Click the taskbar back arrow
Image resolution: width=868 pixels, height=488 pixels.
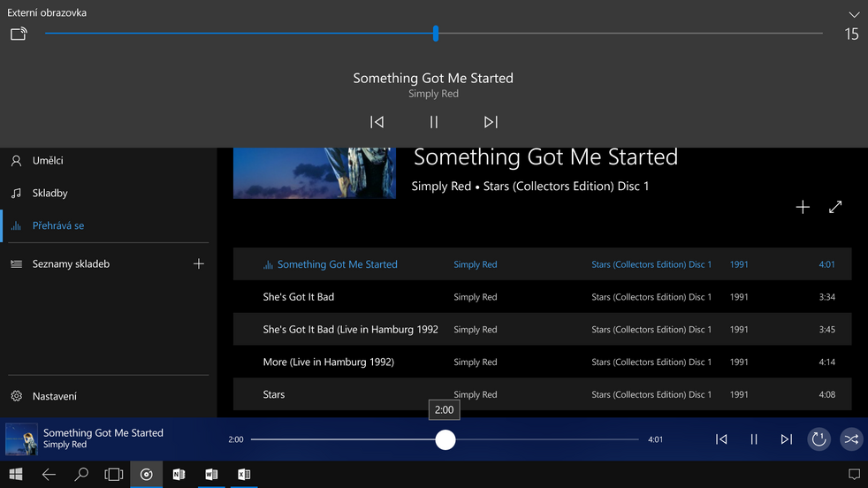click(49, 474)
